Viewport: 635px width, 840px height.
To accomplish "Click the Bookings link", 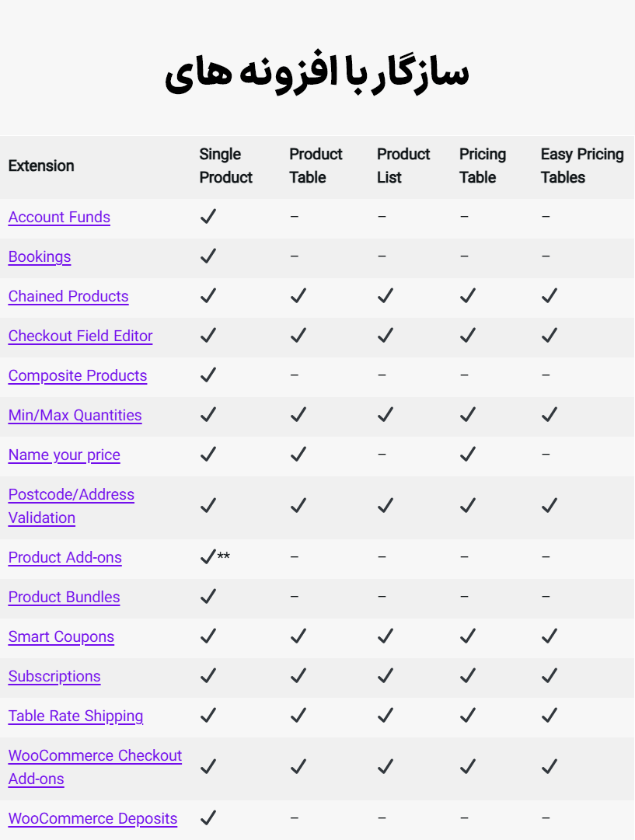I will (x=40, y=257).
